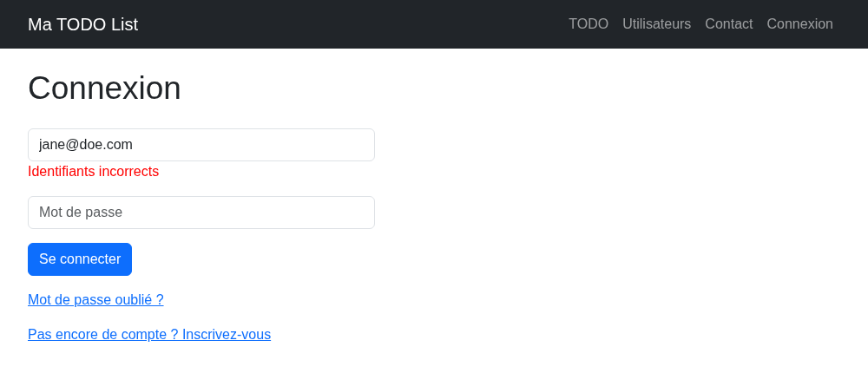Screen dimensions: 868x373
Task: Click the word Inscrivez-vous to register
Action: click(x=227, y=334)
